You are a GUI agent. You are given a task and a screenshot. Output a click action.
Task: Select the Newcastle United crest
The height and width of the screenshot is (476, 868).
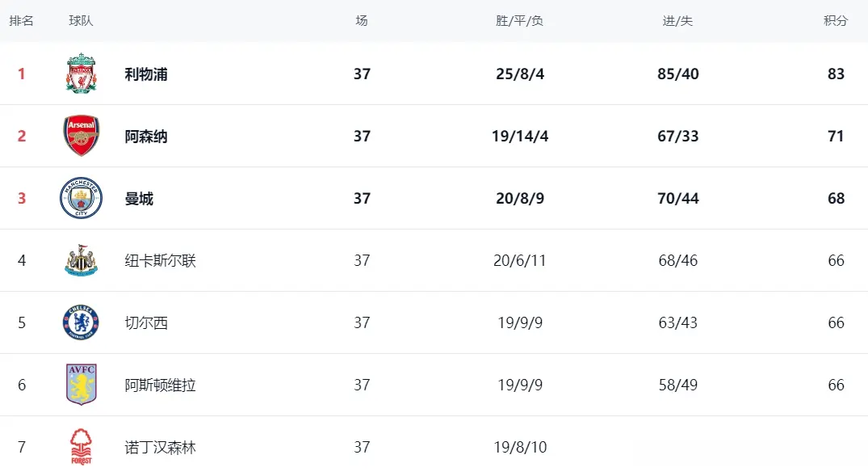point(82,260)
